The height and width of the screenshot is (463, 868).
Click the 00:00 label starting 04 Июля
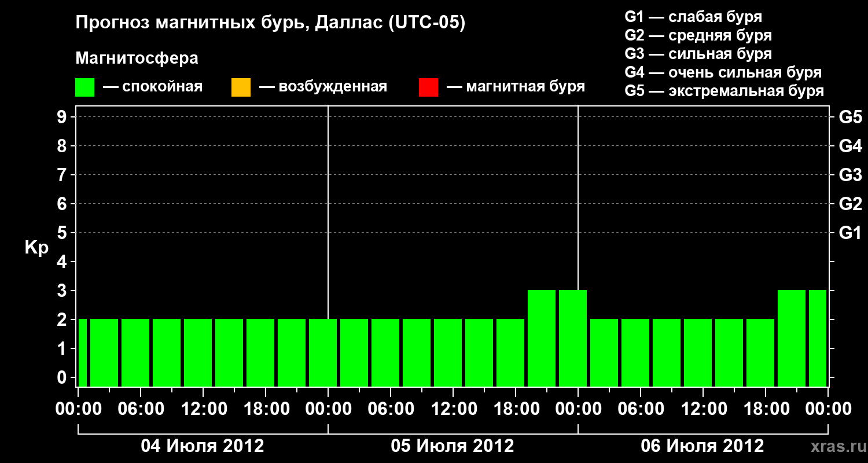tap(79, 409)
